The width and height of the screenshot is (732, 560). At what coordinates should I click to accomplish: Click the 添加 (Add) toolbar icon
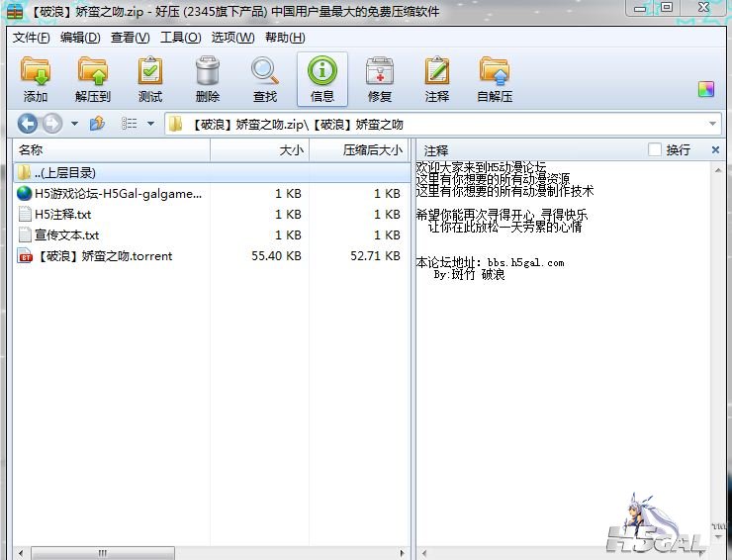click(36, 71)
